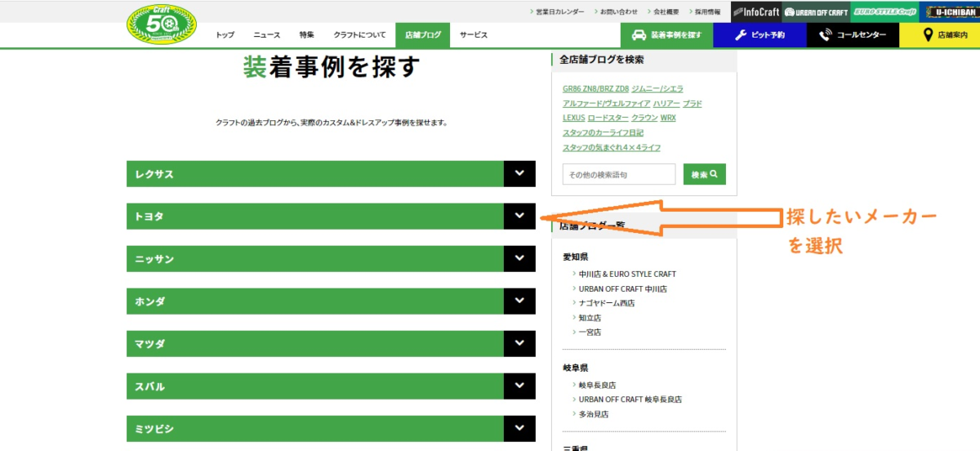
Task: Click the car icon 装着事例を探す button
Action: tap(666, 35)
